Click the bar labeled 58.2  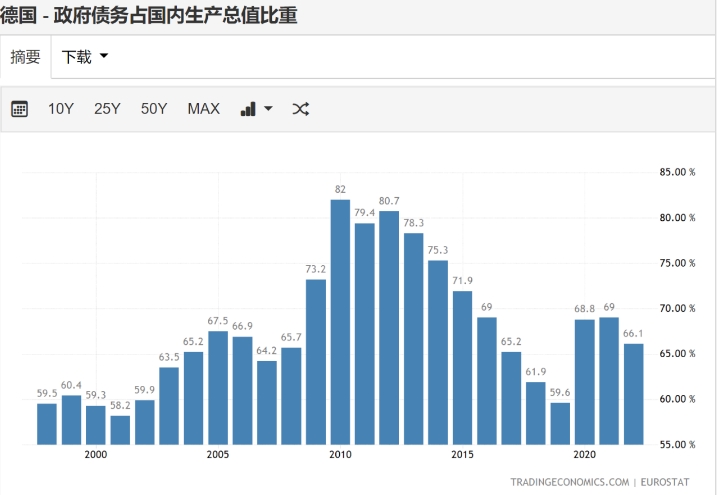pyautogui.click(x=120, y=430)
